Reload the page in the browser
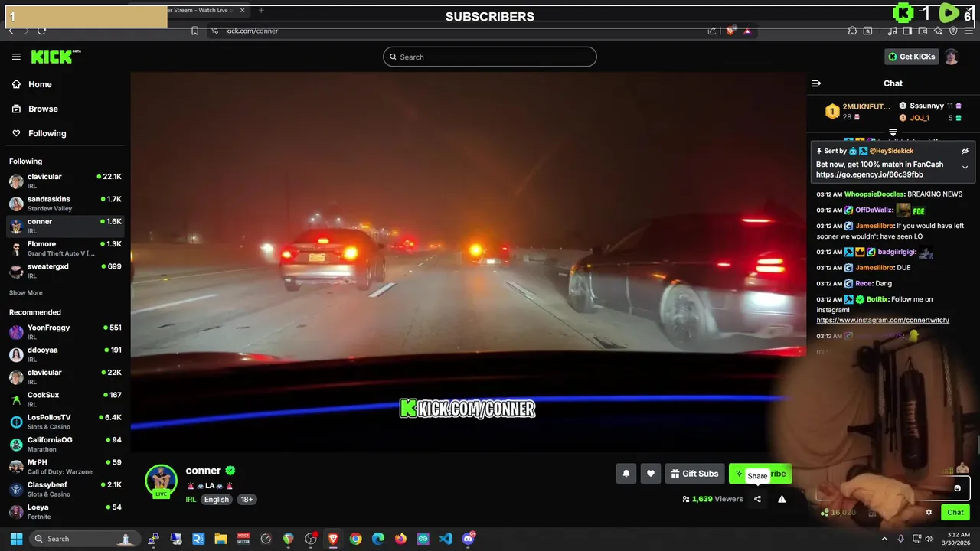This screenshot has width=980, height=551. (x=41, y=31)
